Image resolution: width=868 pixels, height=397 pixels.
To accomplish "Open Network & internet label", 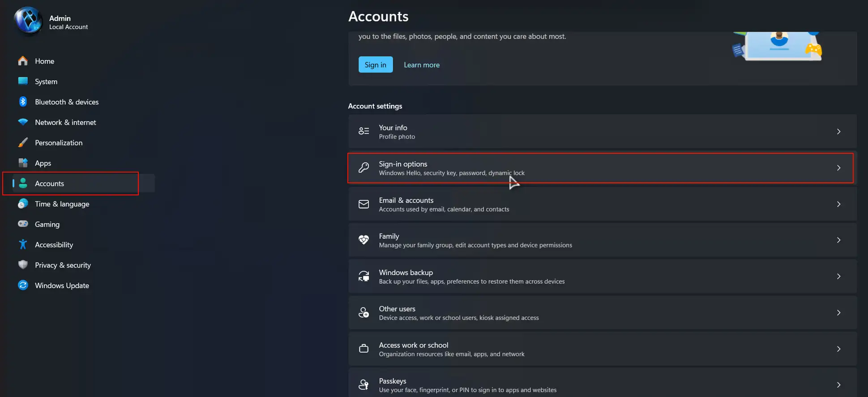I will coord(65,122).
